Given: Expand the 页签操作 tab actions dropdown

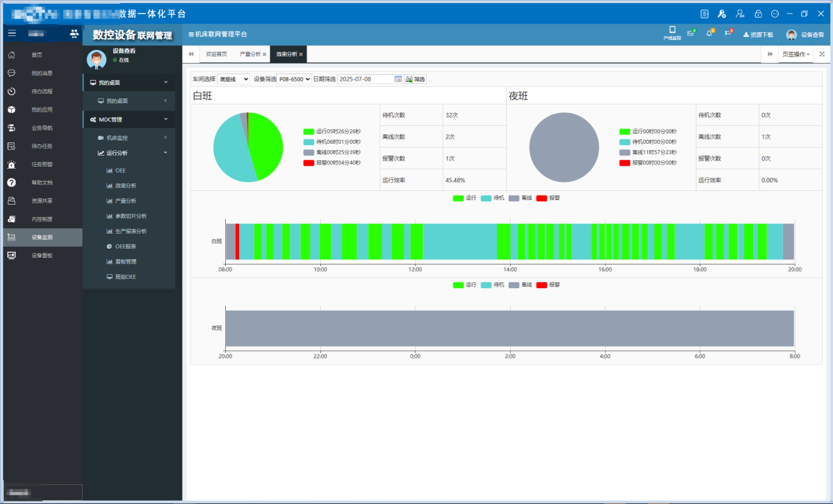Looking at the screenshot, I should 796,54.
